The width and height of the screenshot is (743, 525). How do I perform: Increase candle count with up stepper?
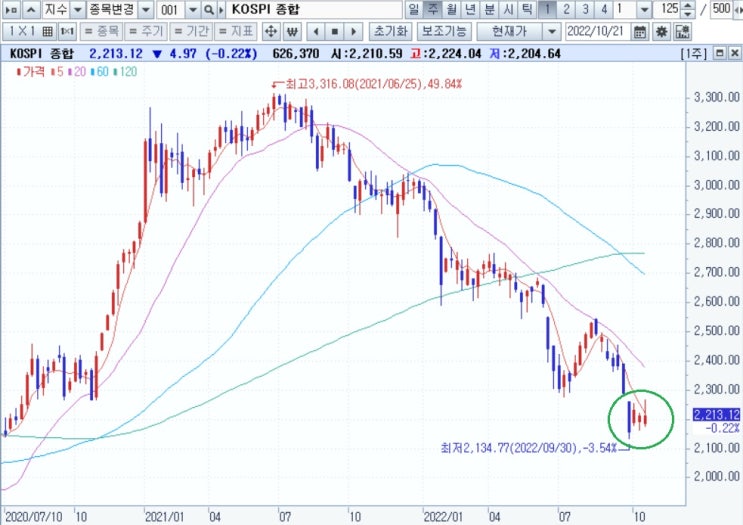point(689,5)
